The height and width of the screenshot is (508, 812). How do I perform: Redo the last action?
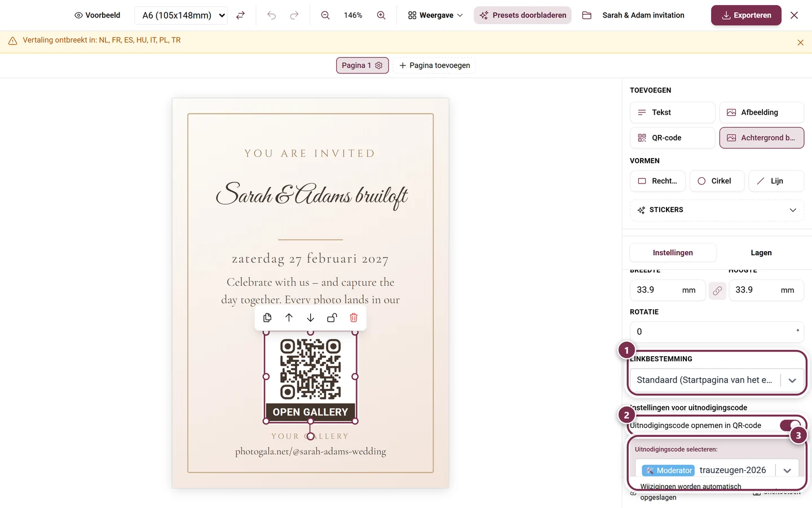[x=294, y=15]
